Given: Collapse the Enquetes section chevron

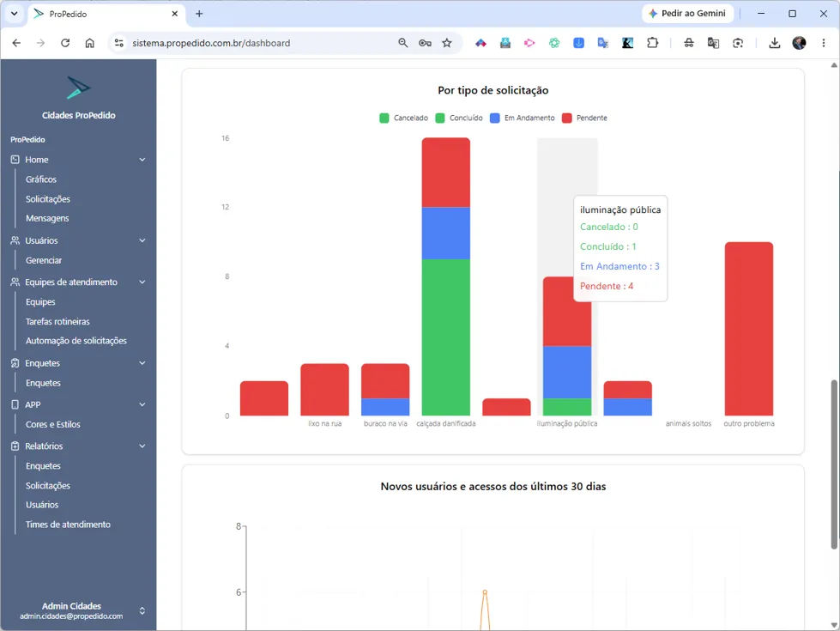Looking at the screenshot, I should click(x=142, y=363).
